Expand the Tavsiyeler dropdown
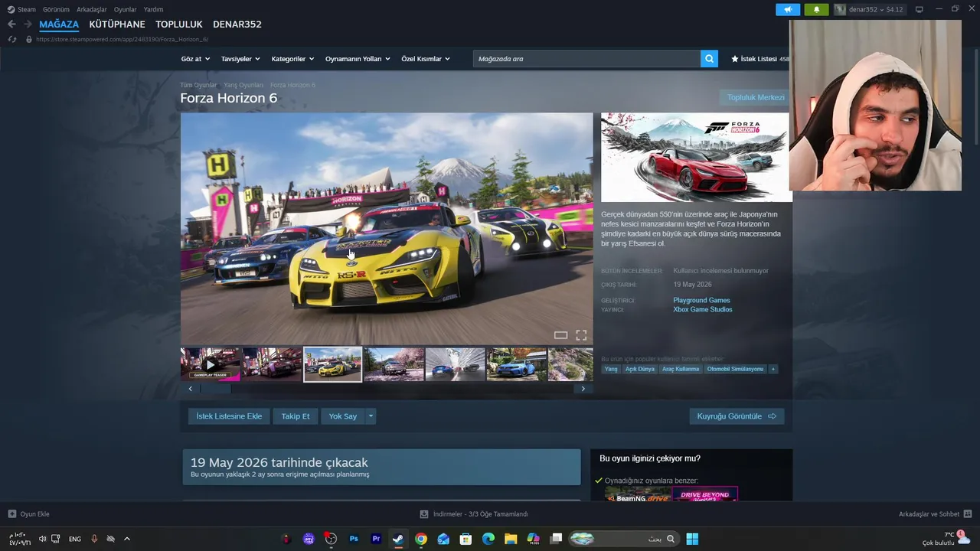 [x=240, y=59]
